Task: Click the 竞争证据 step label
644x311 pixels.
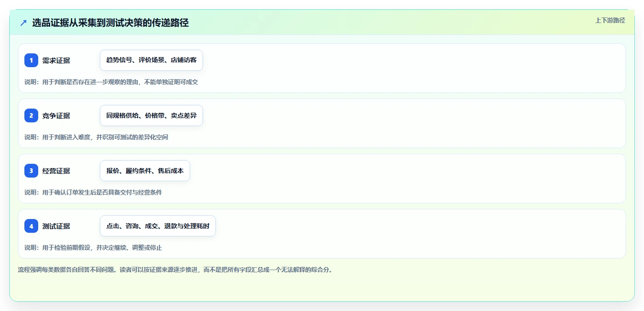Action: (56, 115)
